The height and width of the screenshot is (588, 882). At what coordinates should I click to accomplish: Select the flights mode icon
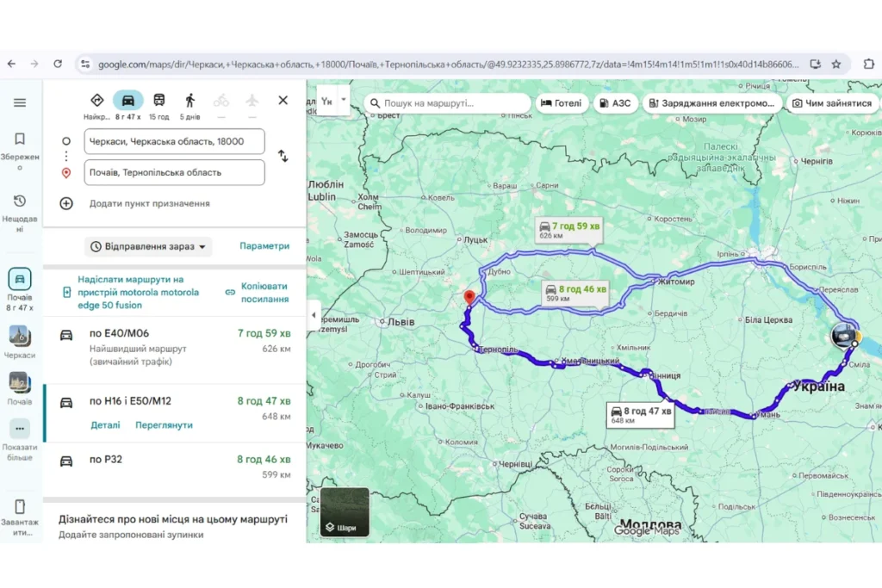click(252, 101)
